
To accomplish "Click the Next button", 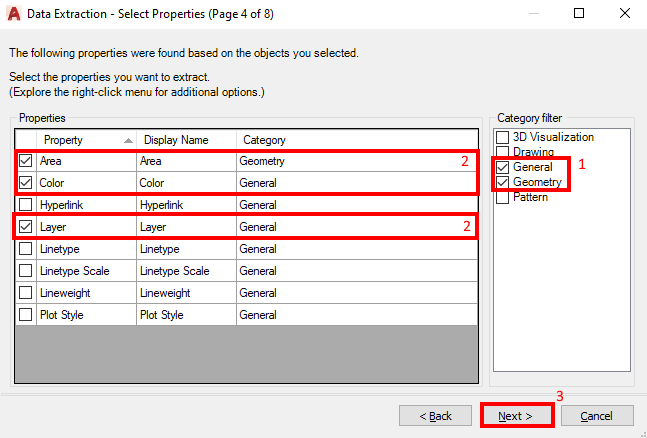I will pos(516,416).
